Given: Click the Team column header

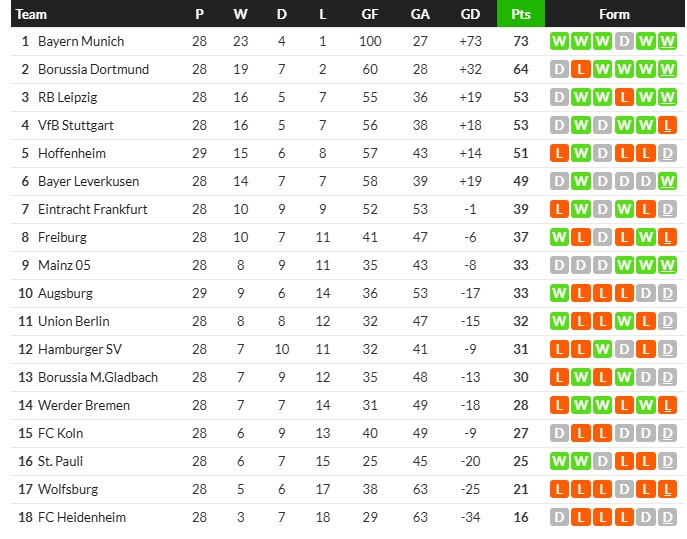Looking at the screenshot, I should click(x=31, y=14).
